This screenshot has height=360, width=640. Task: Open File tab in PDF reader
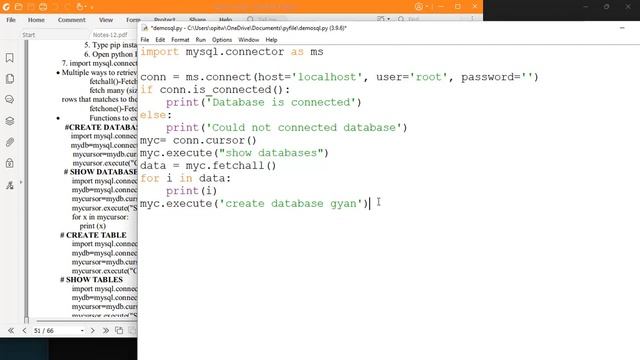pyautogui.click(x=11, y=20)
